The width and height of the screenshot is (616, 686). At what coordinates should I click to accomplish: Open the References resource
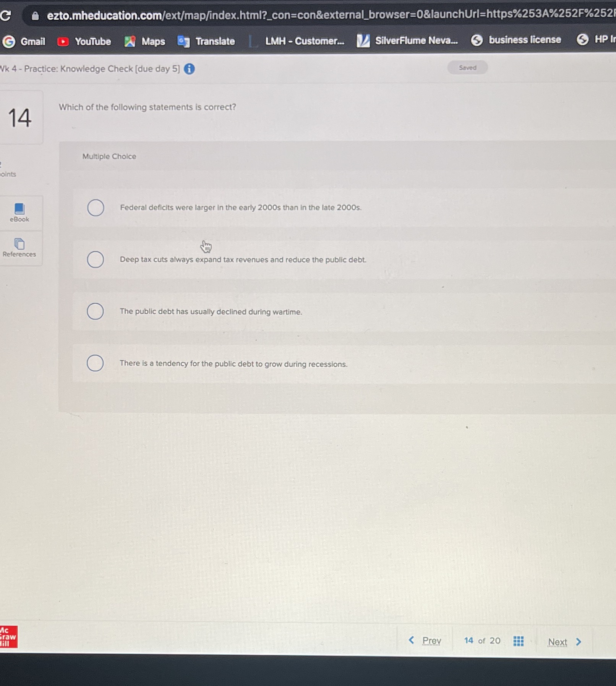tap(19, 248)
